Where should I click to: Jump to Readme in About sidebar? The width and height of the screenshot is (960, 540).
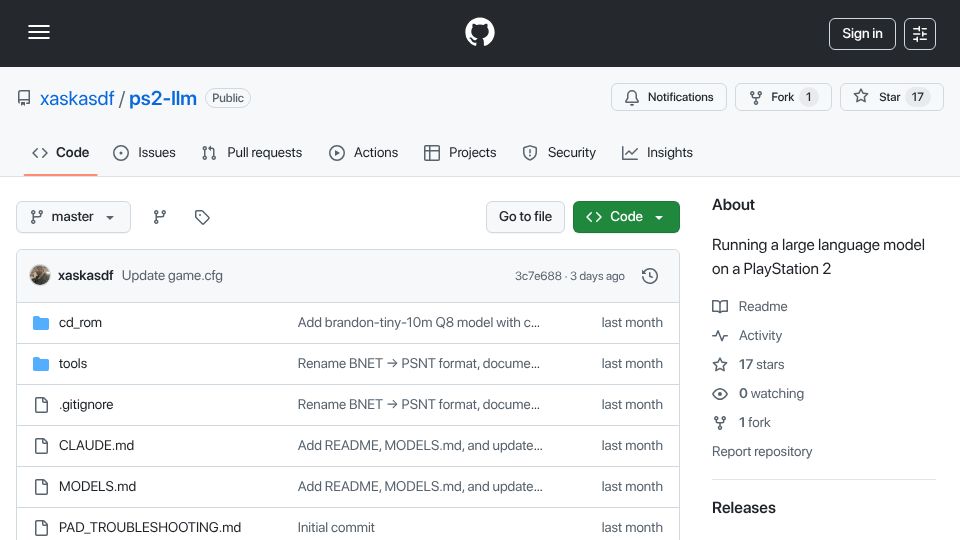pyautogui.click(x=763, y=306)
